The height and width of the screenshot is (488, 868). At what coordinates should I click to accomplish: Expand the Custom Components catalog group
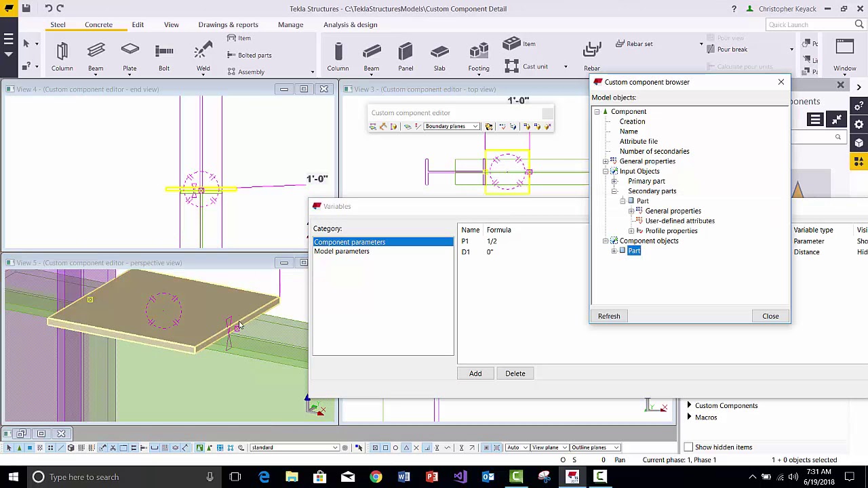tap(689, 405)
